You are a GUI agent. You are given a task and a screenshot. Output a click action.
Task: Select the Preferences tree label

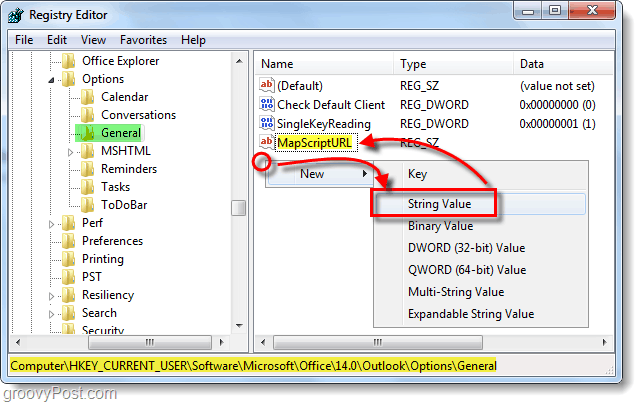pyautogui.click(x=112, y=242)
